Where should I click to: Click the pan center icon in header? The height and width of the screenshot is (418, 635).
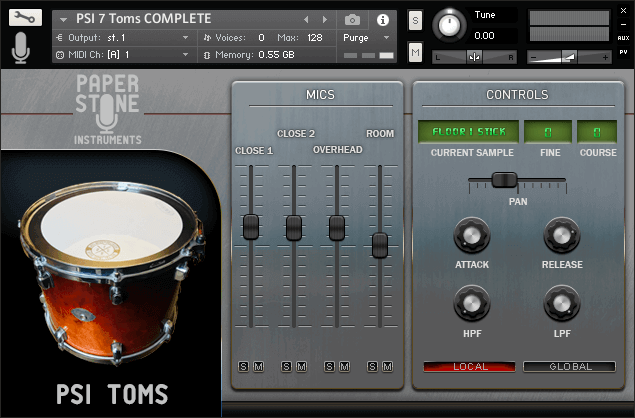pos(474,57)
